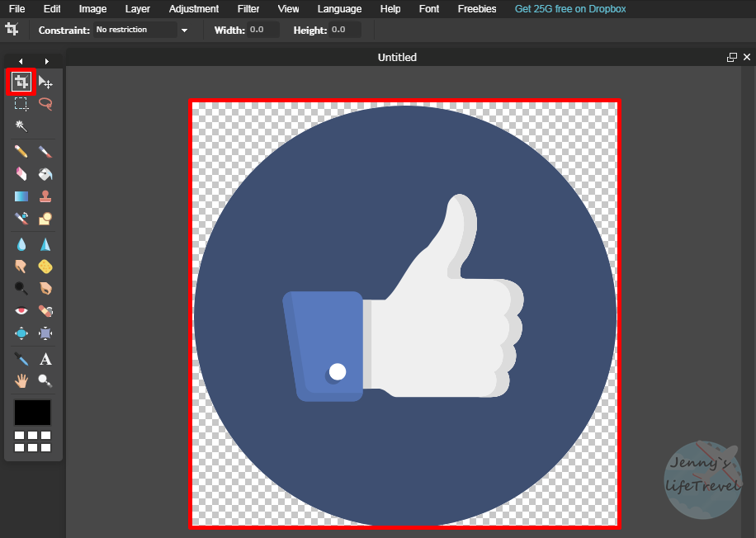Maximize the Untitled document window
Screen dimensions: 756x538
point(732,58)
